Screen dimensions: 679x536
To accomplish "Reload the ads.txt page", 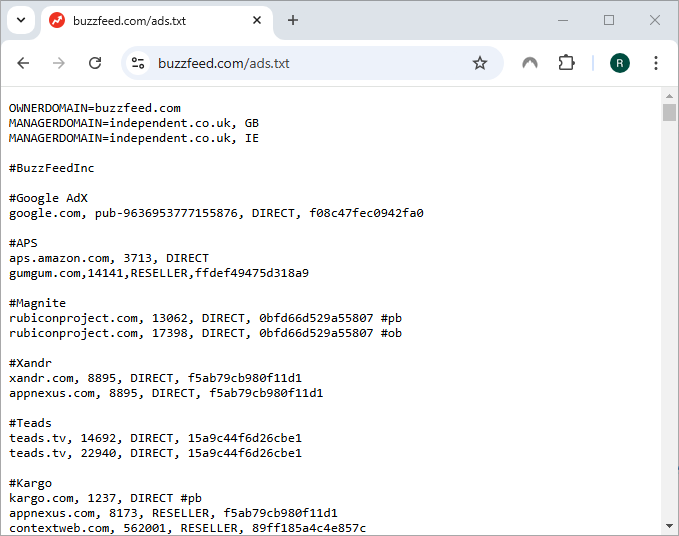I will [x=95, y=63].
